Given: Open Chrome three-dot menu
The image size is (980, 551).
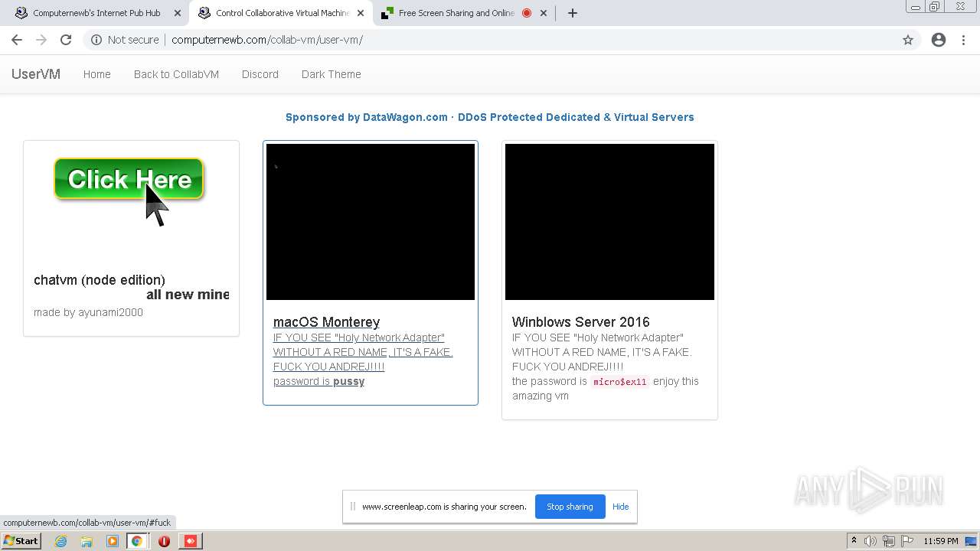Looking at the screenshot, I should click(963, 40).
